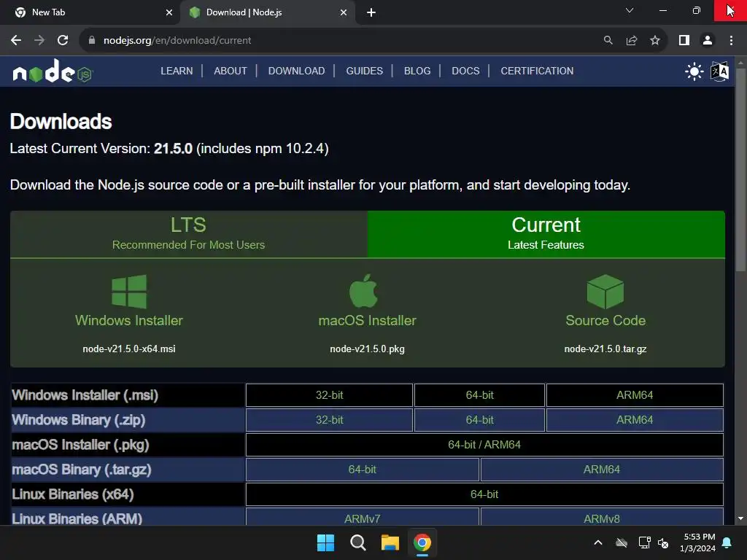Download Windows Binary (.zip) 64-bit
Screen dimensions: 747x560
[479, 420]
